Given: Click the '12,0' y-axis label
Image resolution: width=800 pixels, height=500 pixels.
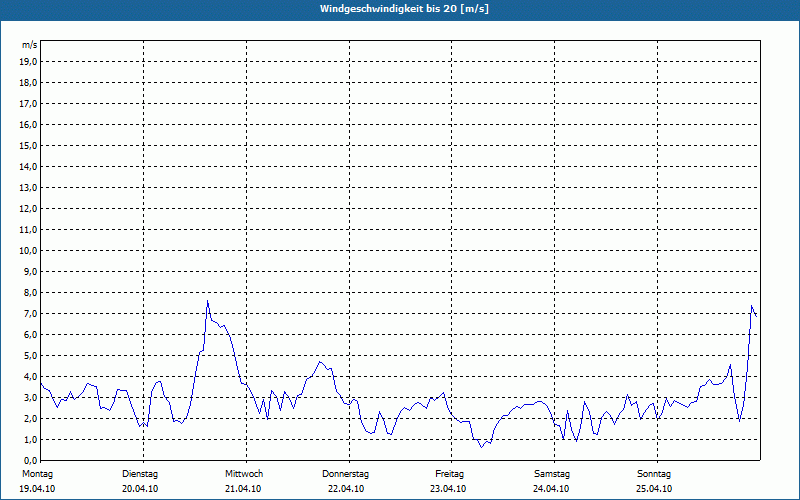Looking at the screenshot, I should tap(29, 209).
